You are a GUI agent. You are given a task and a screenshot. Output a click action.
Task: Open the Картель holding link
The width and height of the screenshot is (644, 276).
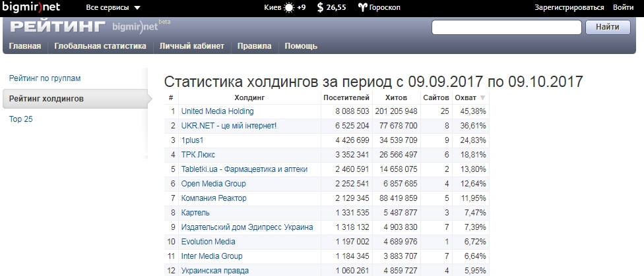pos(195,213)
